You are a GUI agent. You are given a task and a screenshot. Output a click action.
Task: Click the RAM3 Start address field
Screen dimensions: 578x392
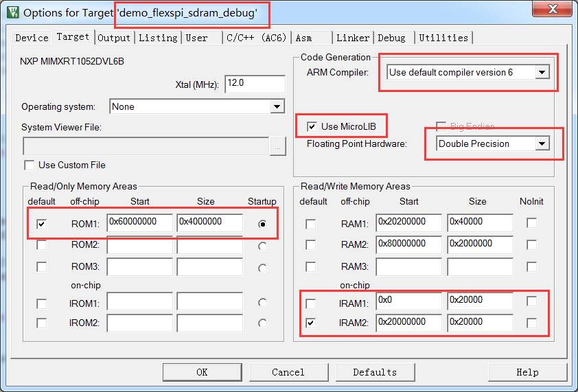click(x=409, y=266)
